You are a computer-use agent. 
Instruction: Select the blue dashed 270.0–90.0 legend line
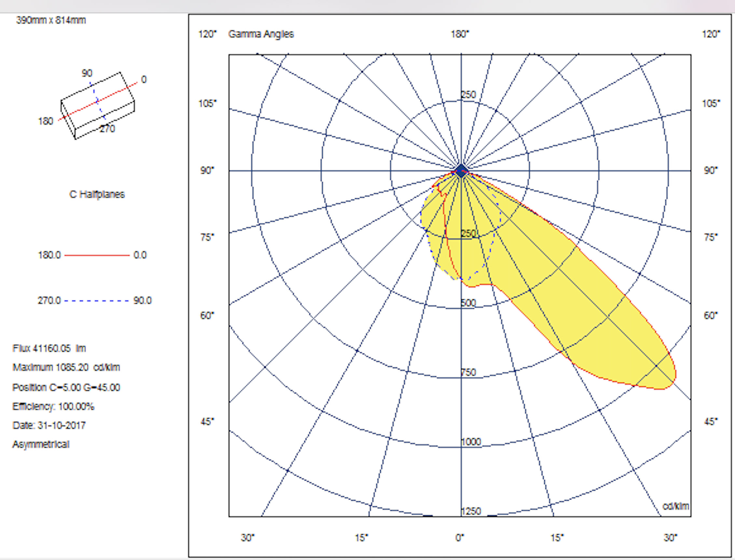click(x=97, y=301)
